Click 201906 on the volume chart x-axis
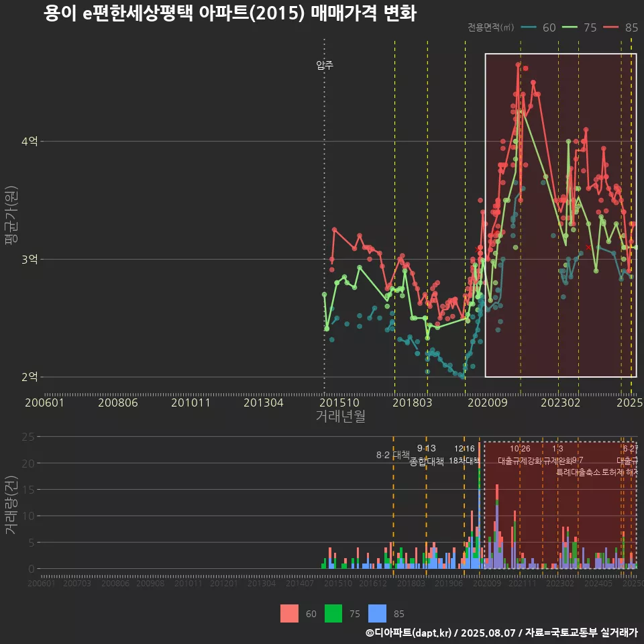Image resolution: width=644 pixels, height=644 pixels. (x=449, y=583)
